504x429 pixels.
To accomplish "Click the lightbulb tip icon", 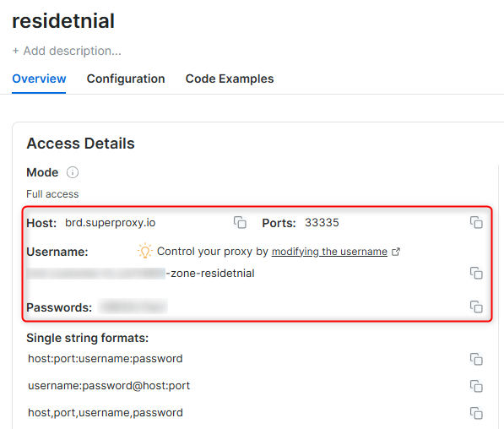I will pyautogui.click(x=145, y=251).
